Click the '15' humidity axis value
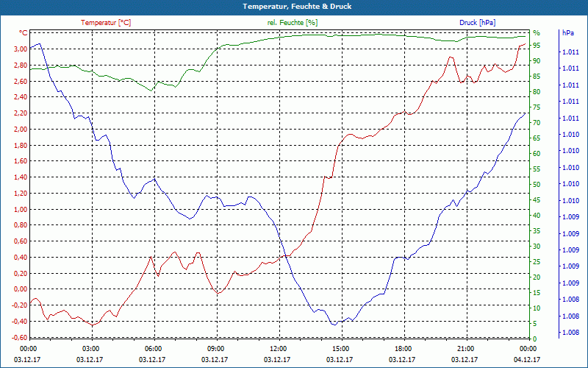The image size is (588, 368). coord(537,293)
